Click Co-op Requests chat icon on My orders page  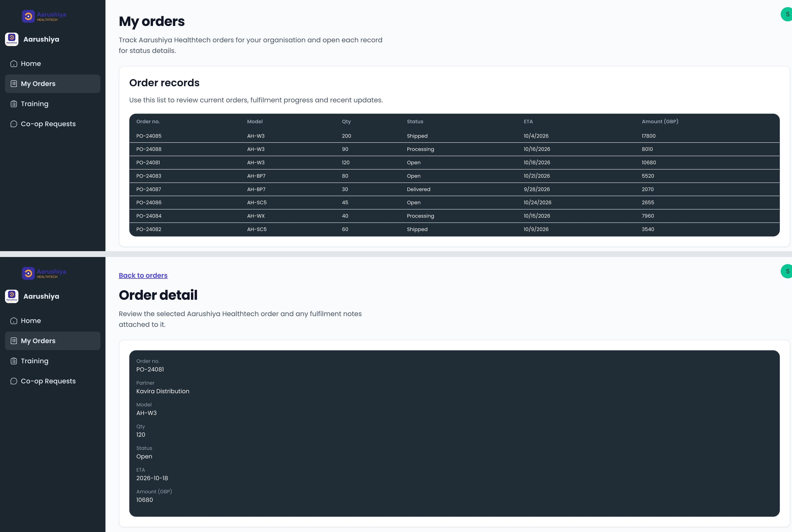point(14,124)
